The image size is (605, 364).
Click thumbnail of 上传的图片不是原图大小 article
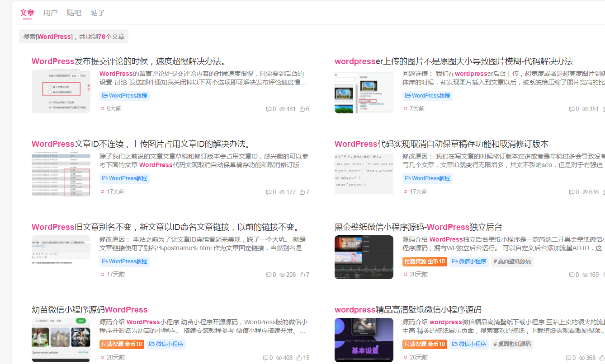click(364, 91)
